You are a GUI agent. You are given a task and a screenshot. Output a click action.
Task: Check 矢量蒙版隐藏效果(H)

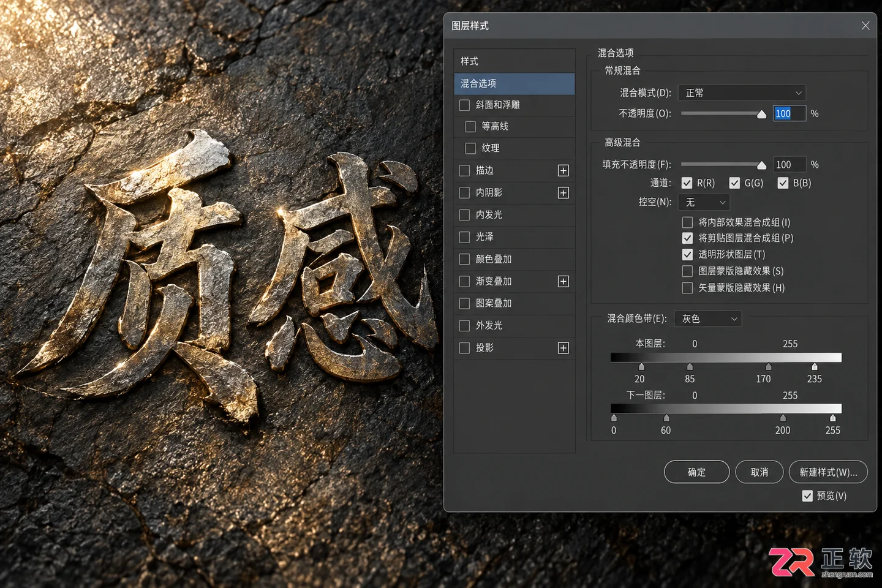[x=688, y=288]
